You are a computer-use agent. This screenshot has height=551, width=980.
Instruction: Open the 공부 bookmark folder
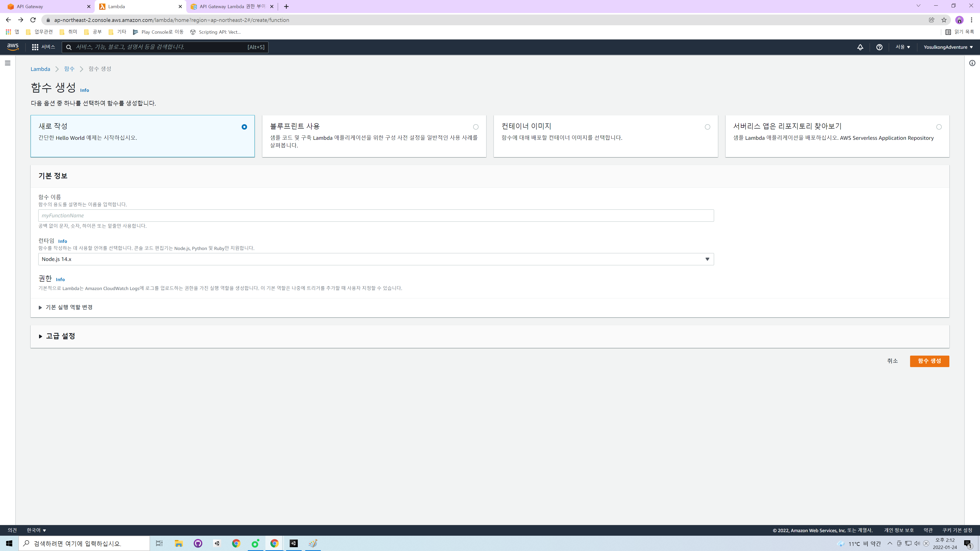93,32
